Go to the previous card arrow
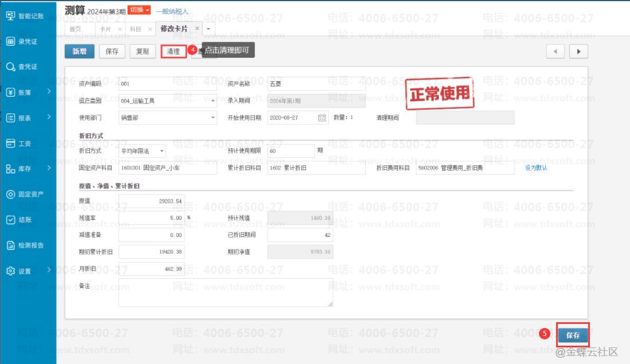The height and width of the screenshot is (364, 630). coord(555,51)
